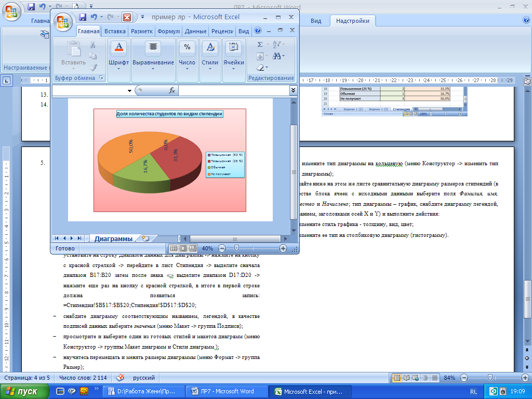This screenshot has height=399, width=532.
Task: Undo last action in Excel
Action: pos(94,17)
